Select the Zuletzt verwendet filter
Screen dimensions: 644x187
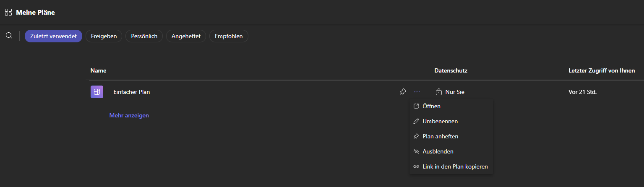53,36
